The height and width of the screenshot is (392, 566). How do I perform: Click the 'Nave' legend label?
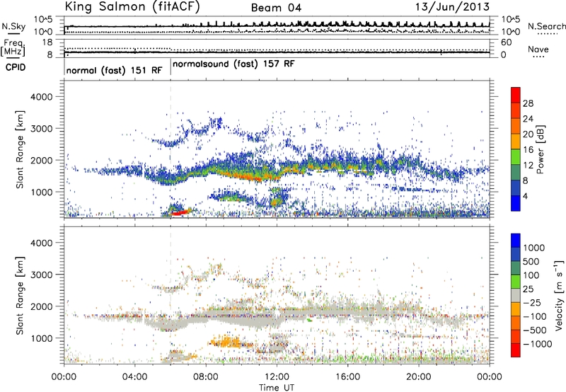(538, 50)
